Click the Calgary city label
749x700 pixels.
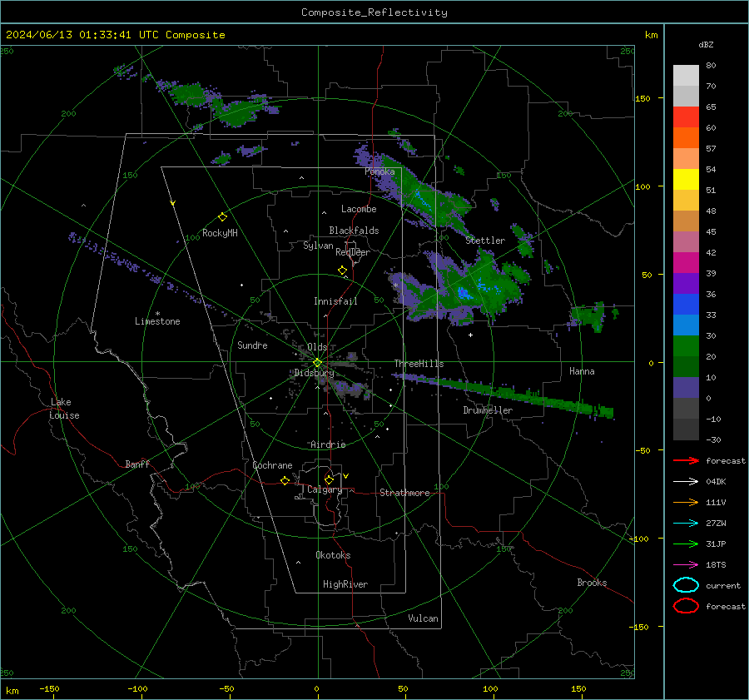click(x=325, y=489)
